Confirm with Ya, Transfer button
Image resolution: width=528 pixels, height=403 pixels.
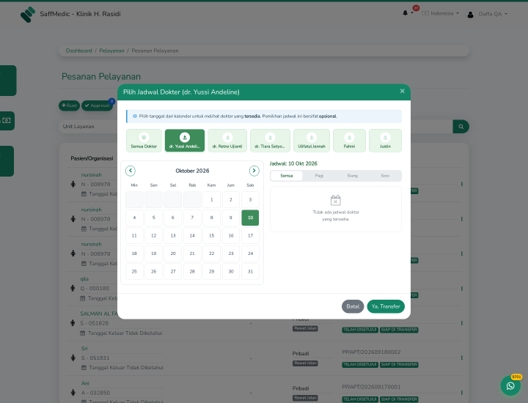(386, 306)
